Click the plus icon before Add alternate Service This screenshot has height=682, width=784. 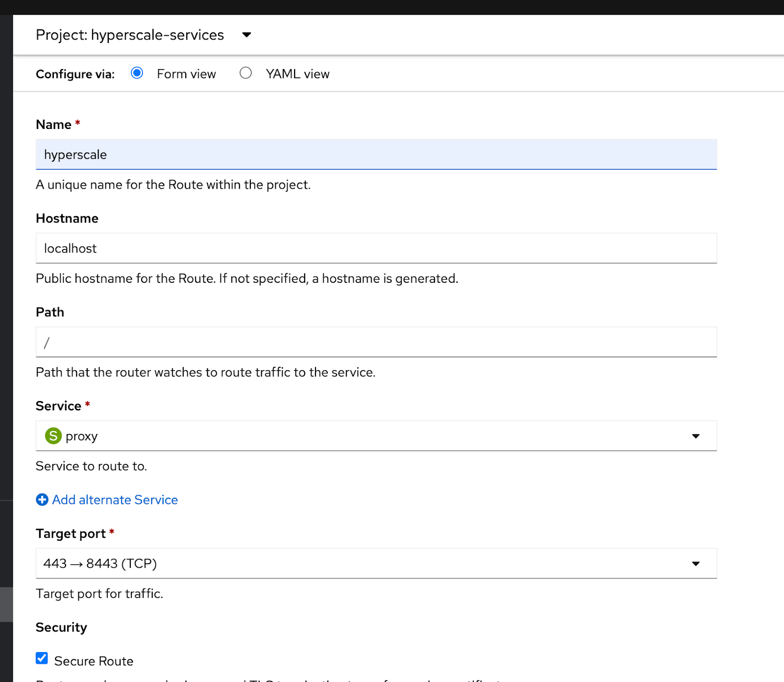tap(42, 500)
